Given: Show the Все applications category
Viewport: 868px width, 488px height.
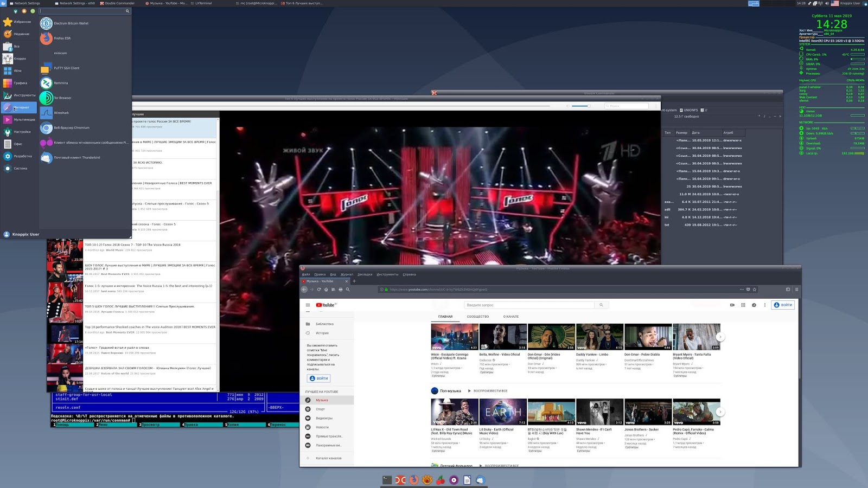Looking at the screenshot, I should click(19, 47).
